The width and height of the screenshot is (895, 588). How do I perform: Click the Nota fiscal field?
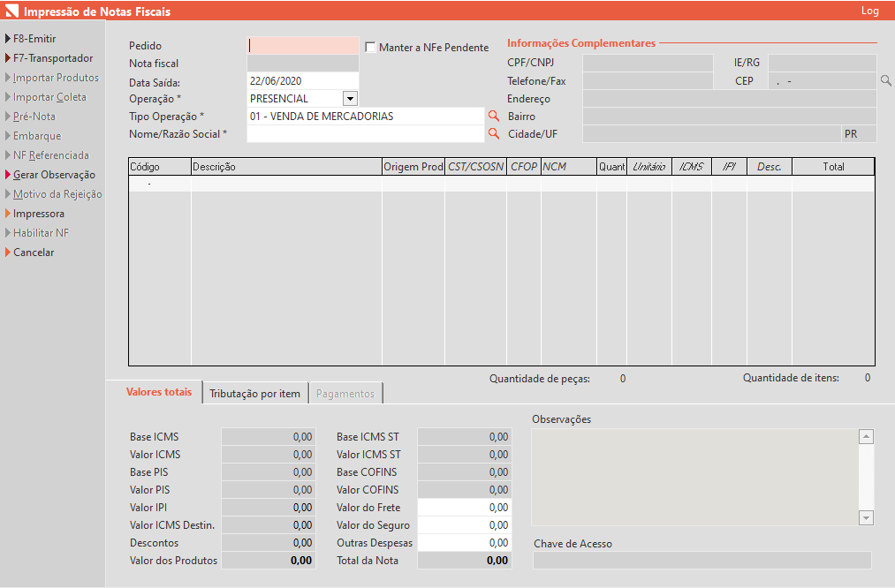click(303, 64)
